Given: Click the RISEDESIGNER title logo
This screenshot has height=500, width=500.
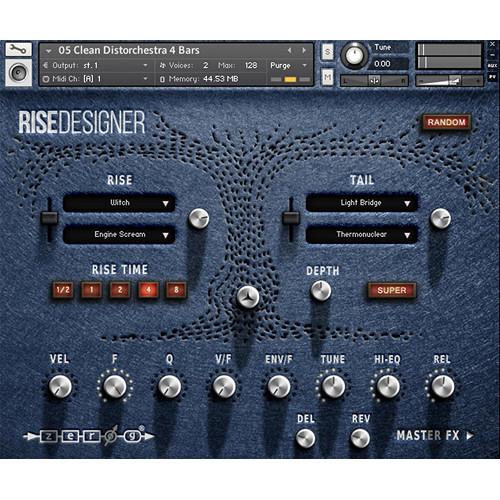Looking at the screenshot, I should click(x=82, y=123).
